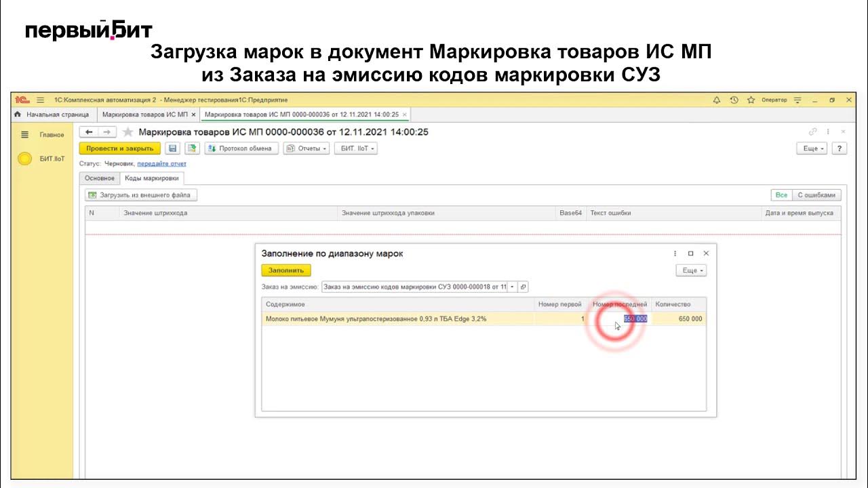Open the service settings lines icon
868x488 pixels.
pos(797,100)
